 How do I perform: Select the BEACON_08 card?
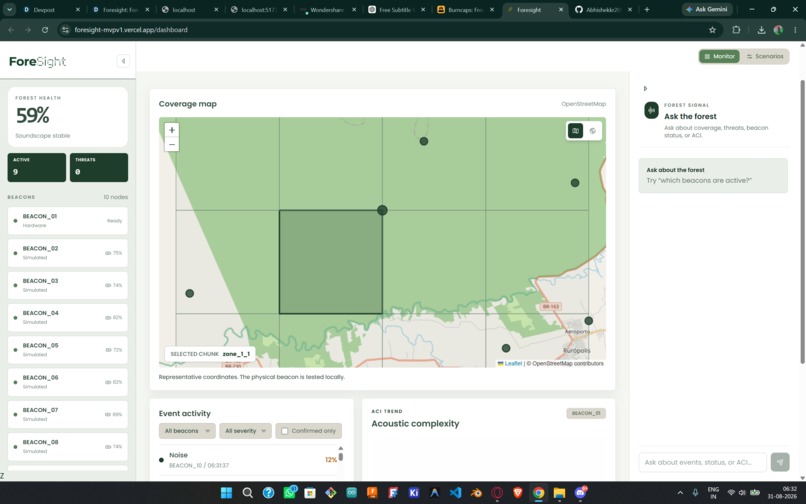pyautogui.click(x=68, y=446)
